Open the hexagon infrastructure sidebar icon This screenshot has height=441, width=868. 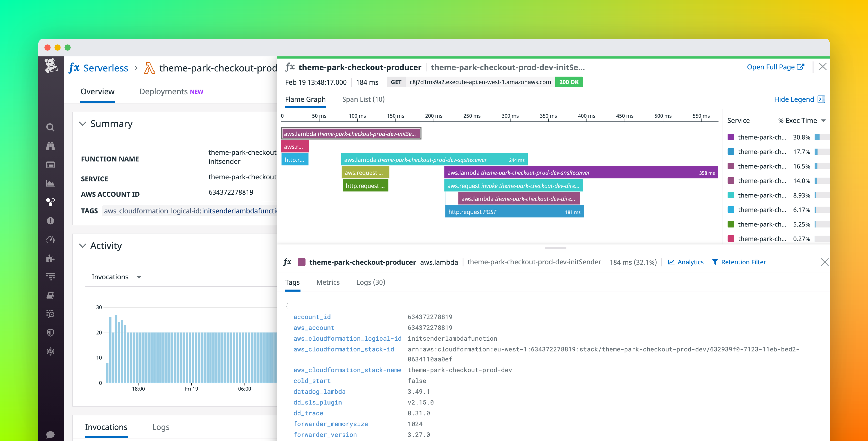click(50, 202)
